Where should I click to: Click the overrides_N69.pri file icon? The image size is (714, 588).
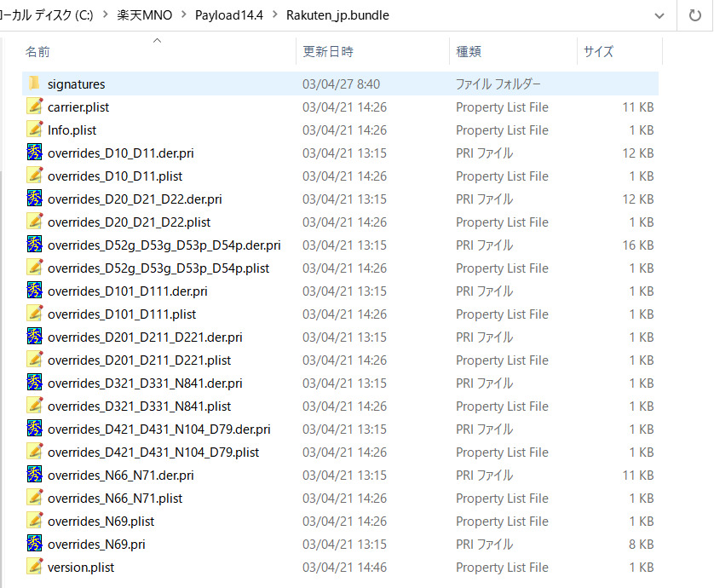pyautogui.click(x=34, y=544)
